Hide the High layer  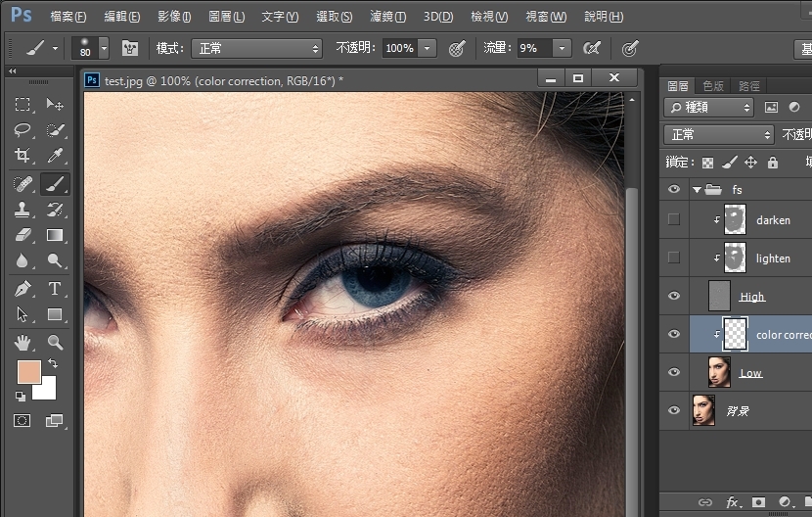pyautogui.click(x=674, y=296)
